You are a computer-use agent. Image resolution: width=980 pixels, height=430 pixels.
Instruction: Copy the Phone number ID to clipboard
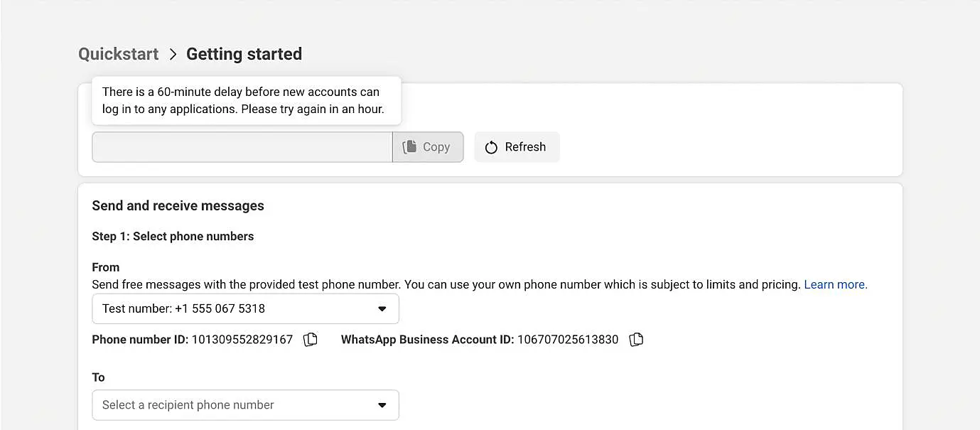click(311, 340)
